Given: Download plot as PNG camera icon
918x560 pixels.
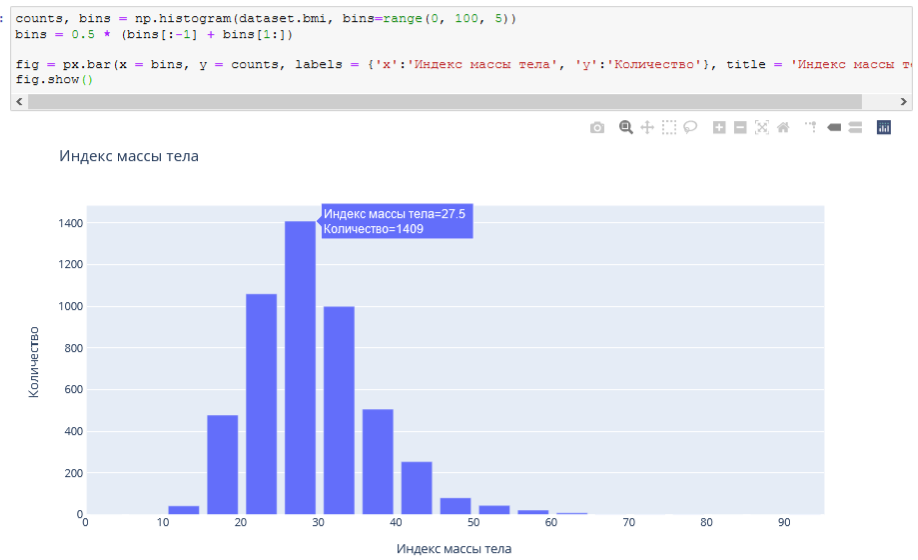Looking at the screenshot, I should point(597,128).
